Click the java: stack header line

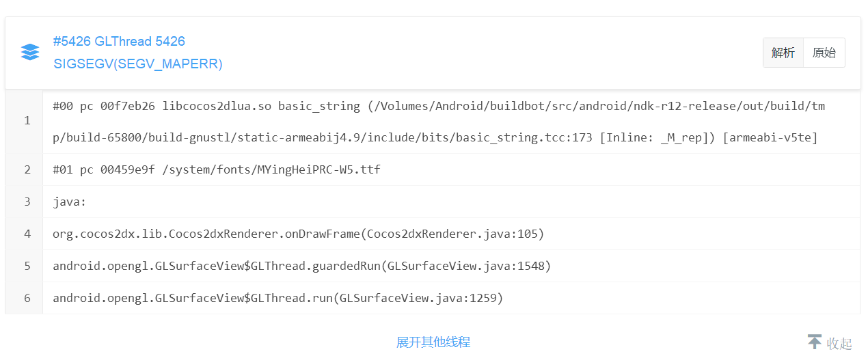69,202
